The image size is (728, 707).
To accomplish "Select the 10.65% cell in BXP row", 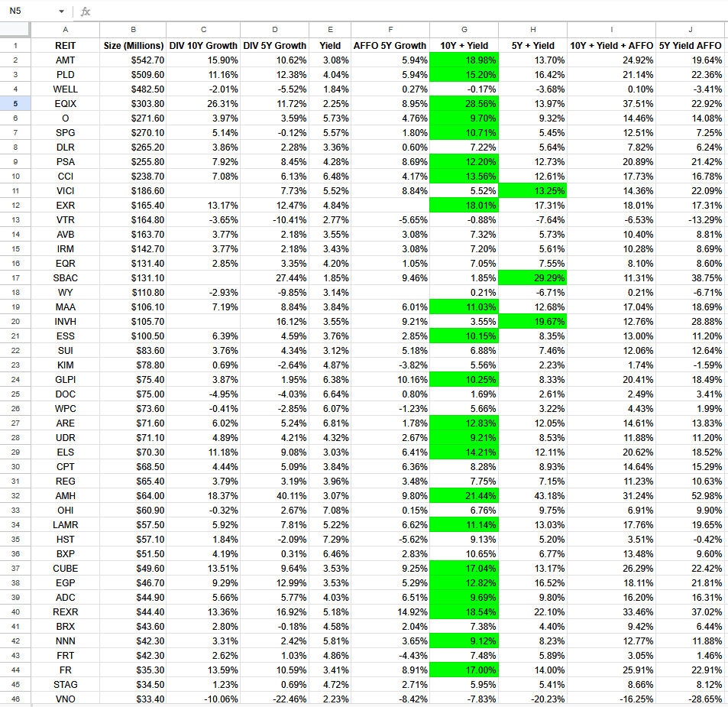I will (464, 553).
